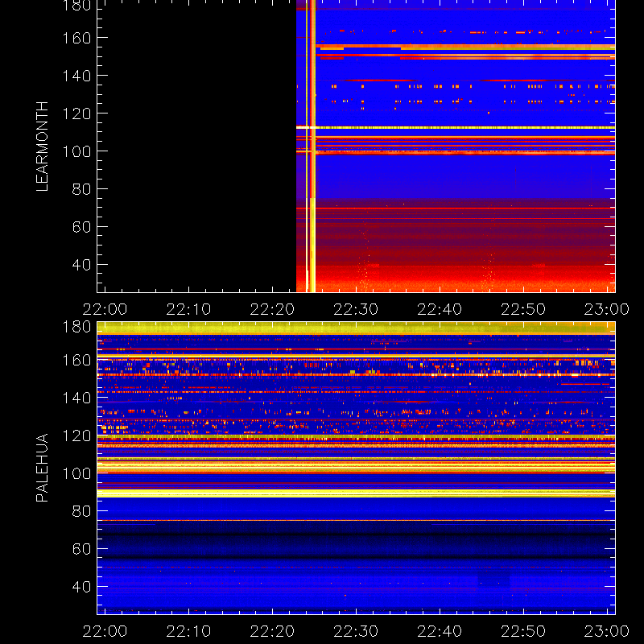Select the 160 tick label on Learmonth plot
This screenshot has width=644, height=644.
coord(76,38)
